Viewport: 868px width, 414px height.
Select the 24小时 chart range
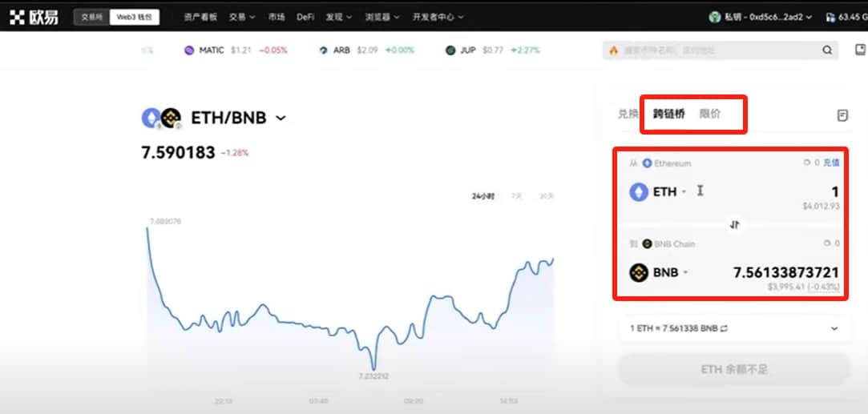coord(483,196)
